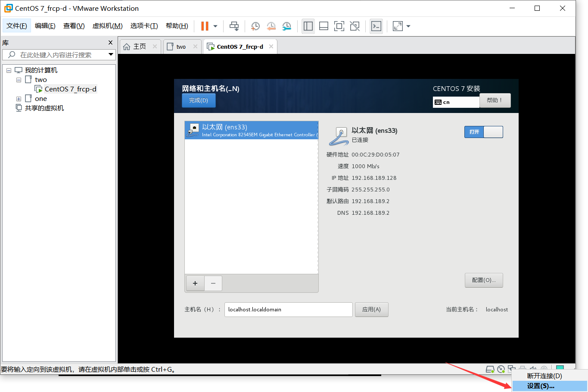Viewport: 588px width, 392px height.
Task: Toggle the thumbnail bar view icon
Action: coord(324,26)
